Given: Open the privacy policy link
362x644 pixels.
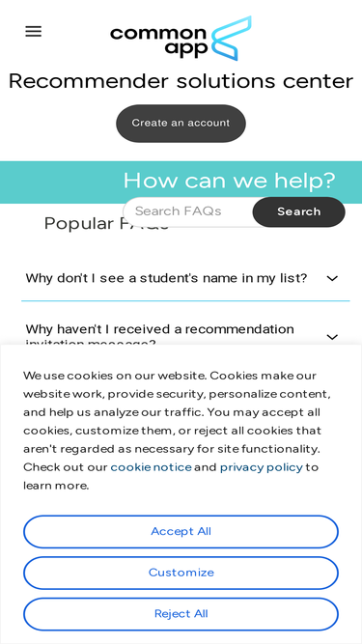Looking at the screenshot, I should 262,467.
